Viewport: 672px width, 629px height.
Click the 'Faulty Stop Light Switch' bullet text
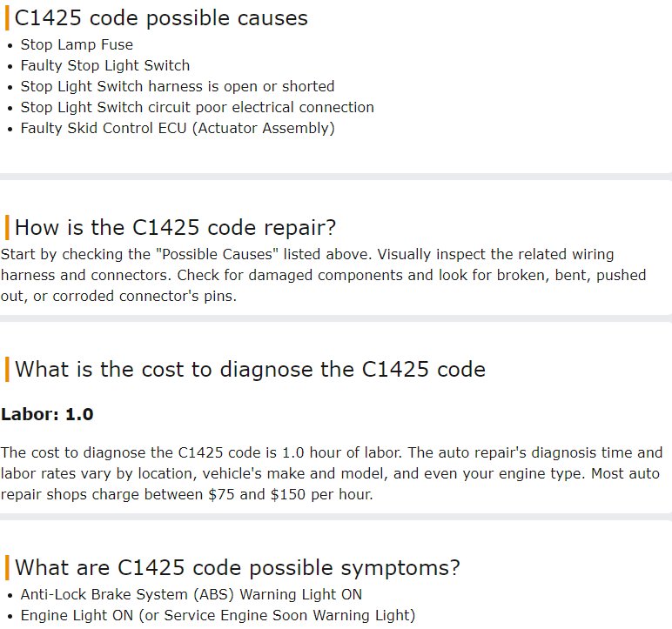(105, 65)
